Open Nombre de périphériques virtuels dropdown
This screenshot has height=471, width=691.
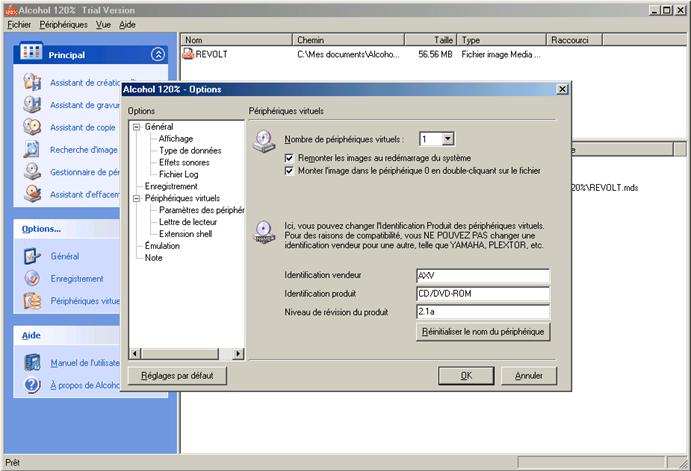[x=448, y=139]
